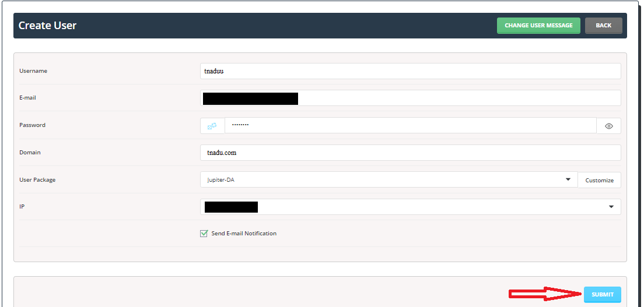Click the Domain field showing tnadu.com
644x307 pixels.
point(410,153)
